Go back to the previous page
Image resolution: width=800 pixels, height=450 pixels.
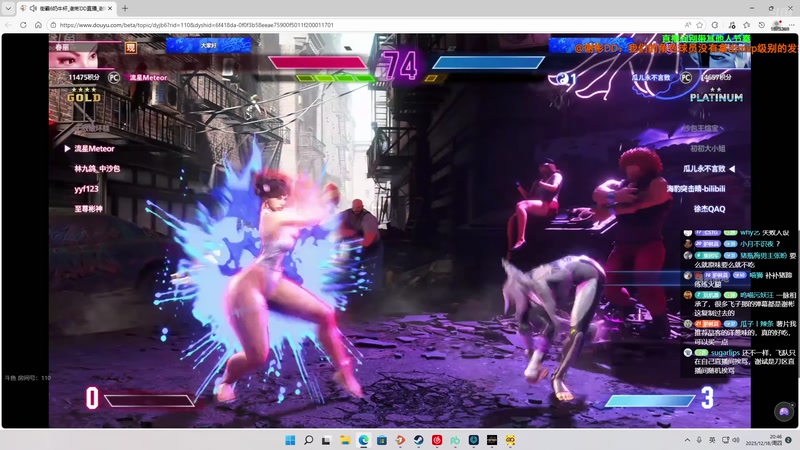click(8, 24)
